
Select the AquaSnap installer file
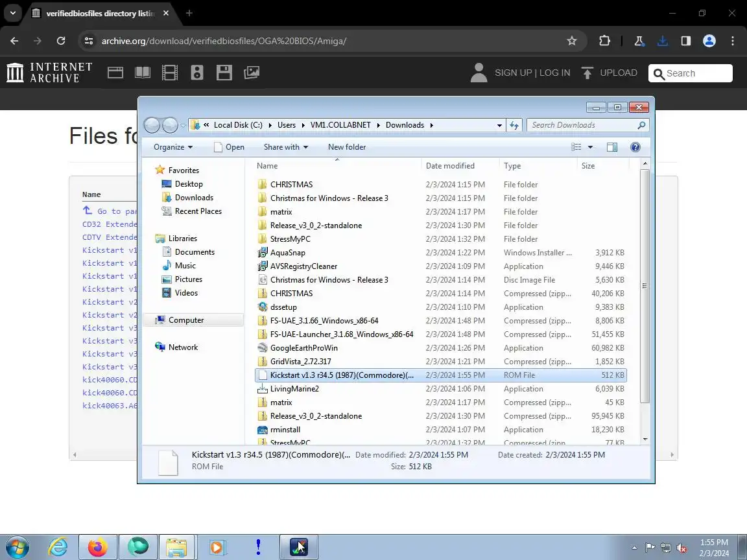[441, 253]
